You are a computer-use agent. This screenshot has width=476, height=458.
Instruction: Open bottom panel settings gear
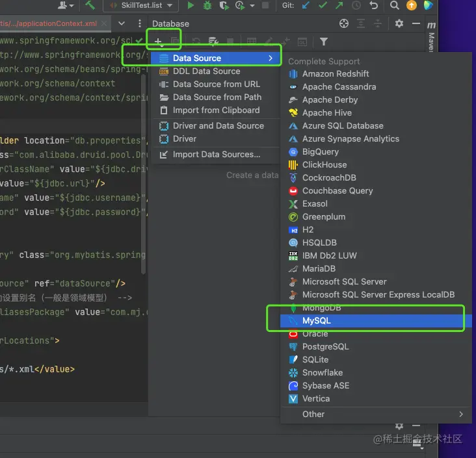[399, 426]
